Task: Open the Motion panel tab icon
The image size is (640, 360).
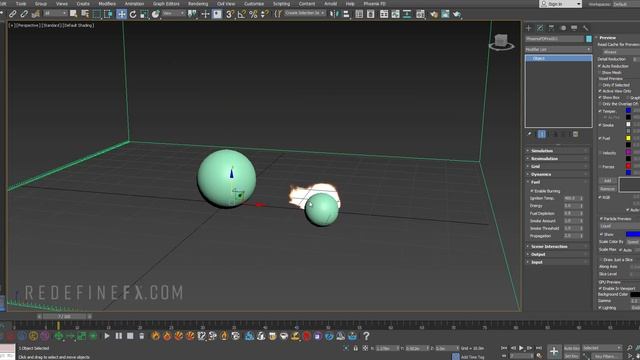Action: pyautogui.click(x=563, y=28)
